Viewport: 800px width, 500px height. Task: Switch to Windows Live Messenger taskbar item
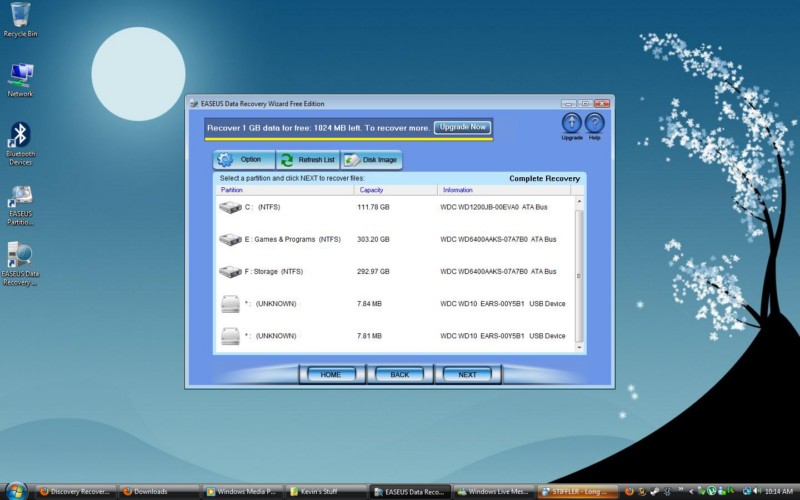pos(493,492)
